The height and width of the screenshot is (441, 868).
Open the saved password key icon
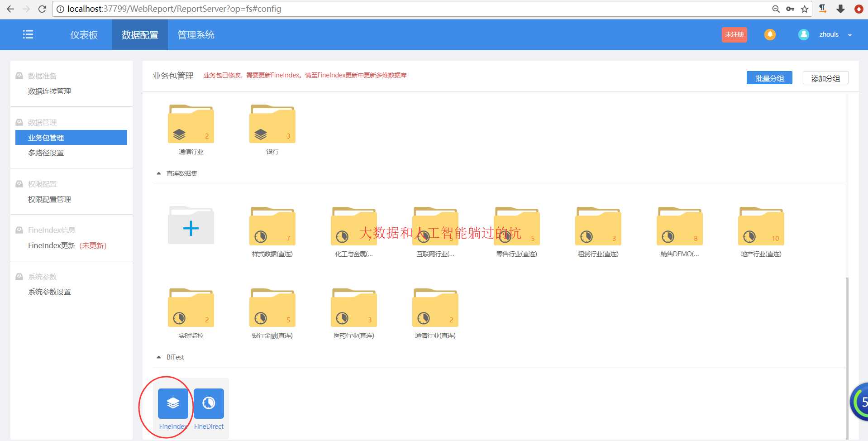tap(790, 9)
